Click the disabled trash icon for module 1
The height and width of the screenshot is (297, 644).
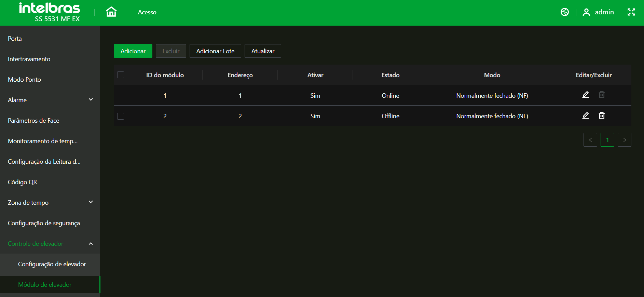pyautogui.click(x=602, y=95)
